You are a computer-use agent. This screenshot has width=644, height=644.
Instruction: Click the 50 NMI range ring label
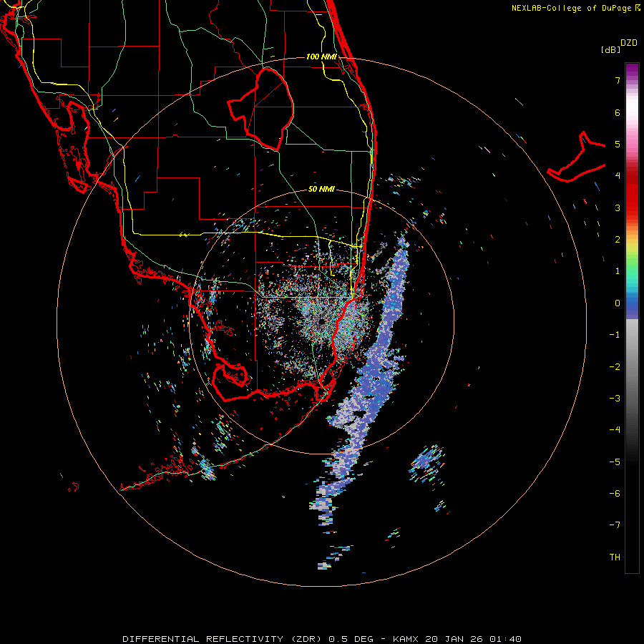(321, 189)
